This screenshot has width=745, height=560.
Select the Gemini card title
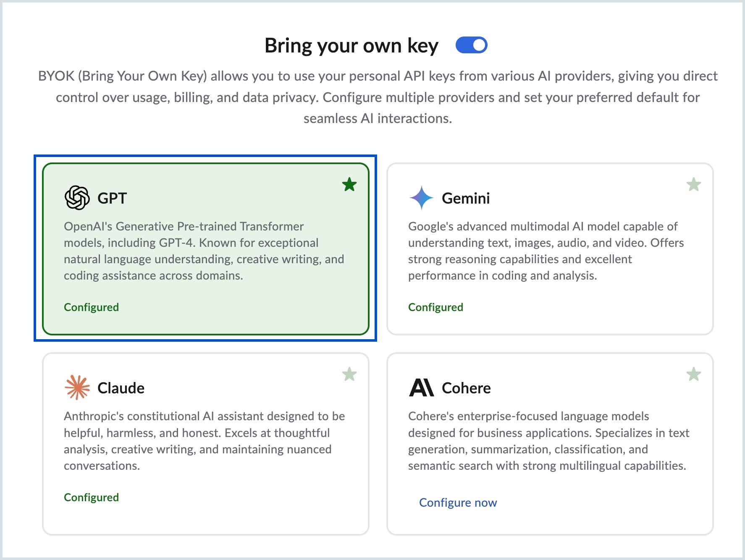coord(466,198)
